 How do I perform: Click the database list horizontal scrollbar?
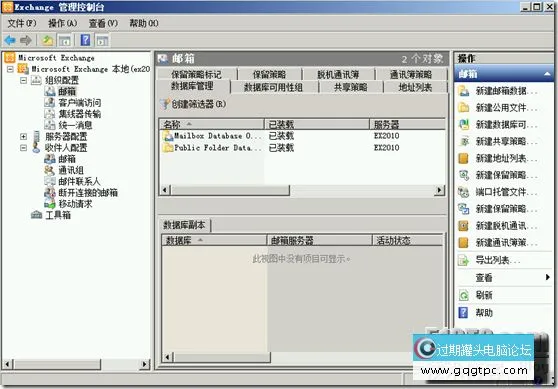click(230, 190)
